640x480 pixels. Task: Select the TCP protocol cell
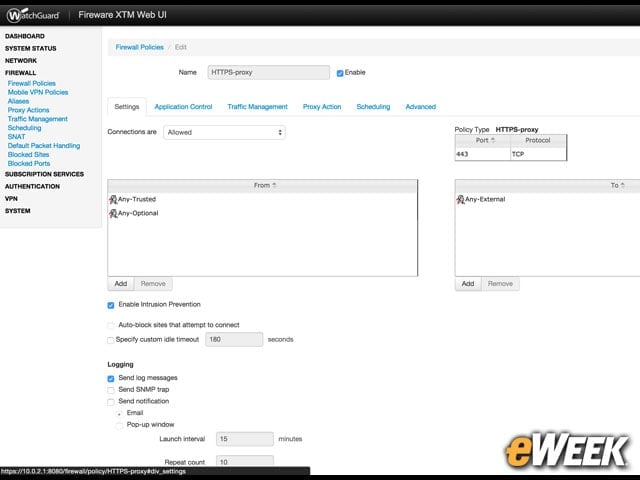point(538,154)
